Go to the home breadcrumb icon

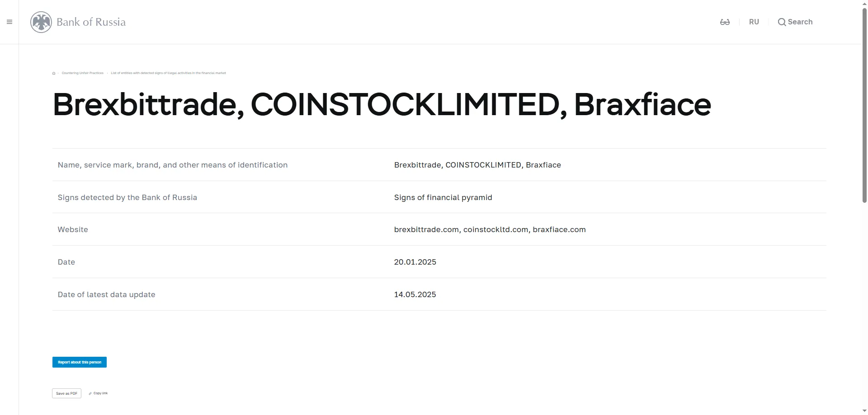pos(54,73)
